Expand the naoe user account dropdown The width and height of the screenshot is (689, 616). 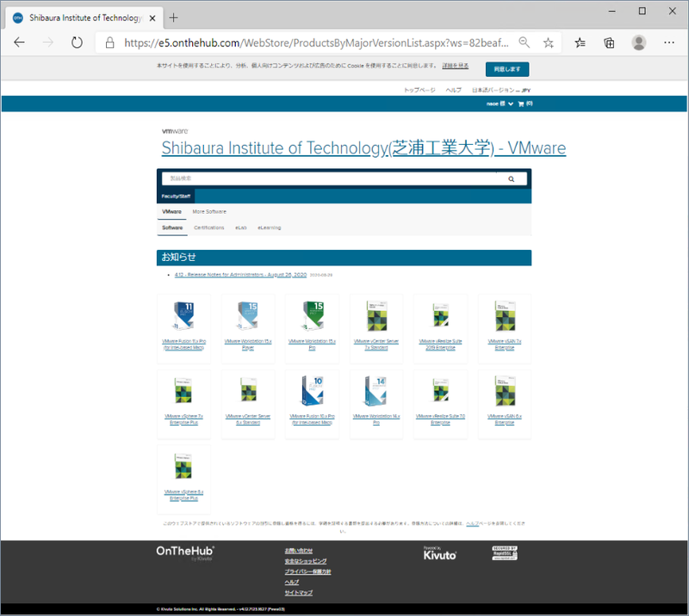500,103
